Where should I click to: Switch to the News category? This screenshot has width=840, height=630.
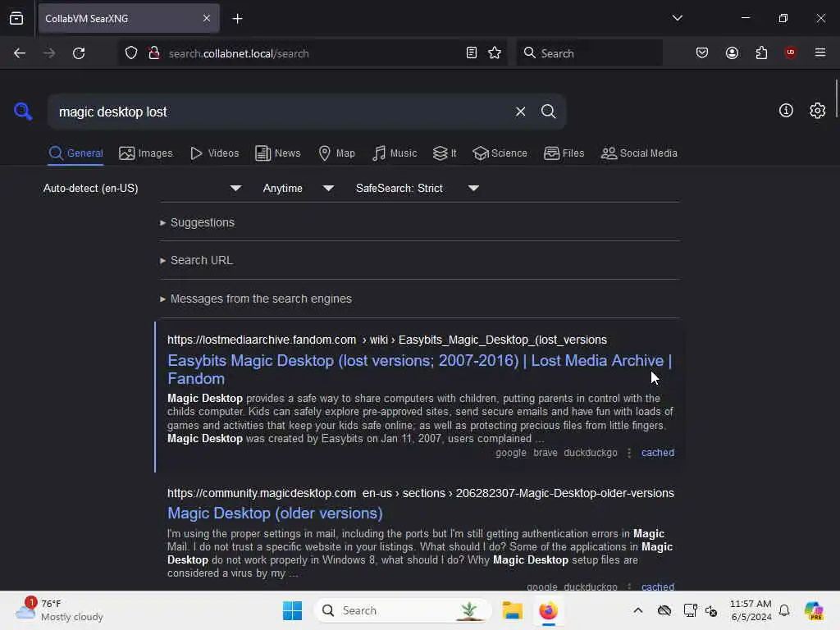click(x=278, y=153)
